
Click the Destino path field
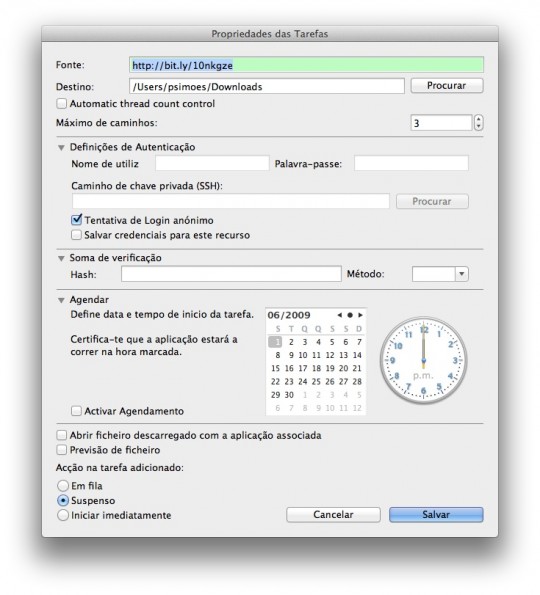point(267,86)
